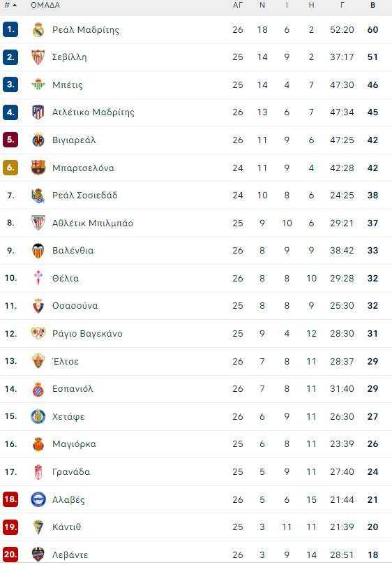Select the Λεβάντε row goal difference 28:51
The height and width of the screenshot is (565, 392).
pyautogui.click(x=342, y=555)
